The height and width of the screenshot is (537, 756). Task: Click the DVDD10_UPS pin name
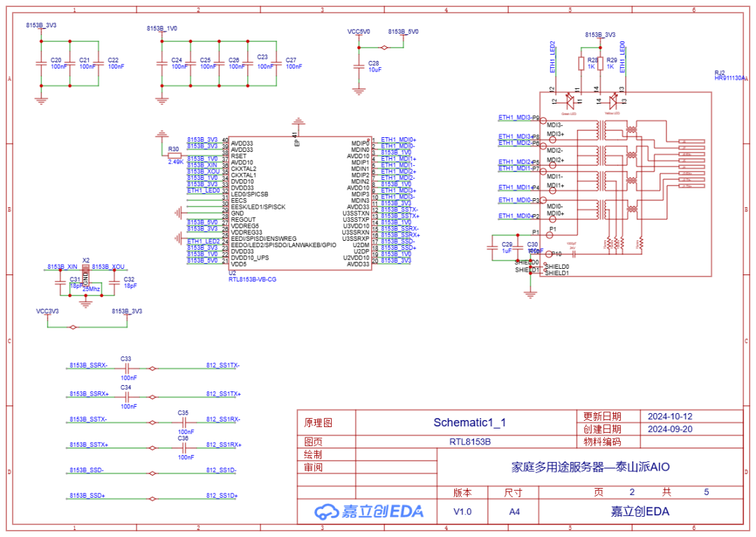coord(250,258)
